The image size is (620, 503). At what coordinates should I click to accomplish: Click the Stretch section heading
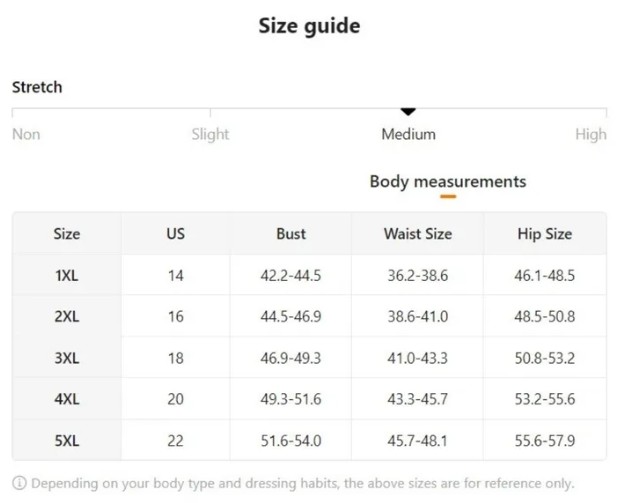(37, 87)
